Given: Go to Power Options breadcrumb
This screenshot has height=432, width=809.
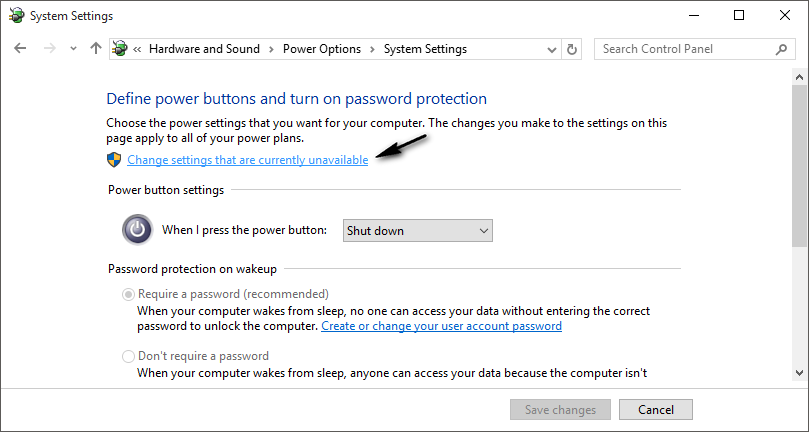Looking at the screenshot, I should (x=322, y=48).
